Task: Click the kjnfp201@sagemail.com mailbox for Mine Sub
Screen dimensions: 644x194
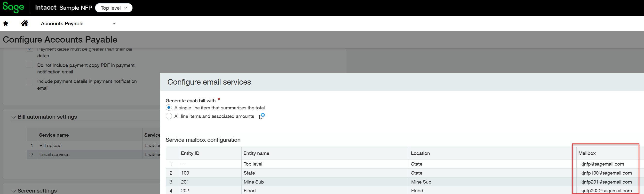Action: point(606,182)
